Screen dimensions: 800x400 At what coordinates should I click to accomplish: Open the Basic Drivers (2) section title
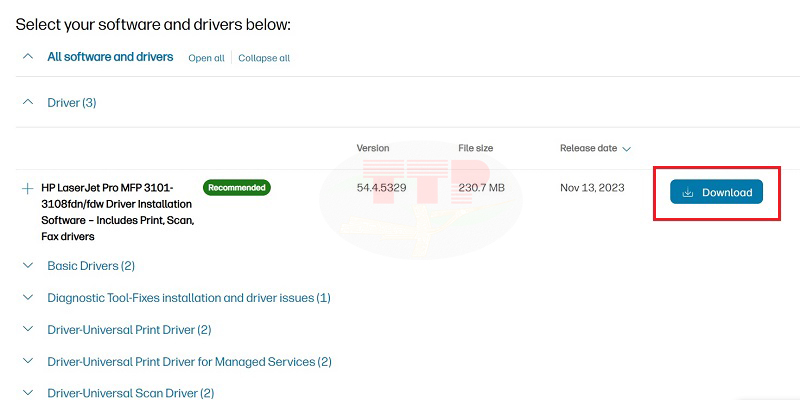pos(91,266)
